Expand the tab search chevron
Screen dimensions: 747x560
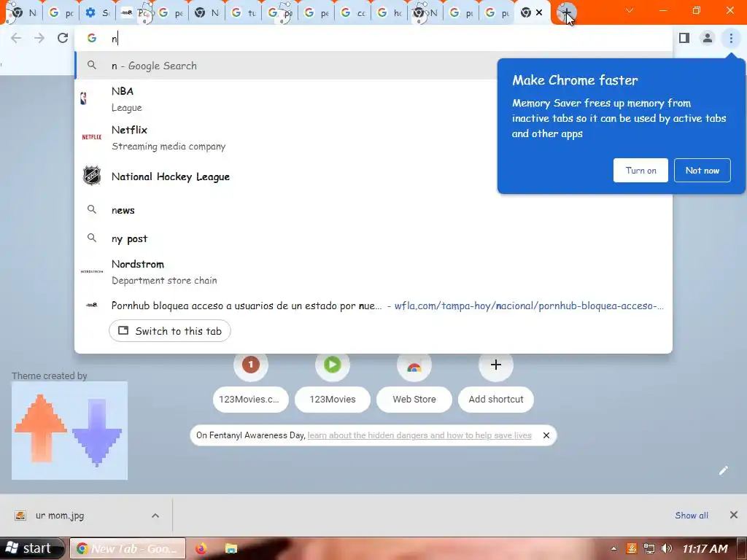coord(630,10)
